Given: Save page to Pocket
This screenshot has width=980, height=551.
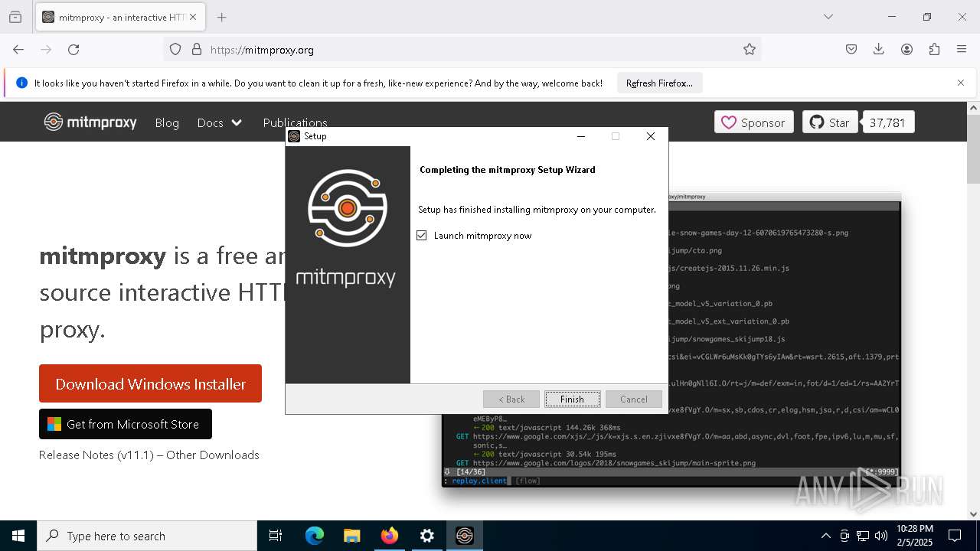Looking at the screenshot, I should coord(851,49).
